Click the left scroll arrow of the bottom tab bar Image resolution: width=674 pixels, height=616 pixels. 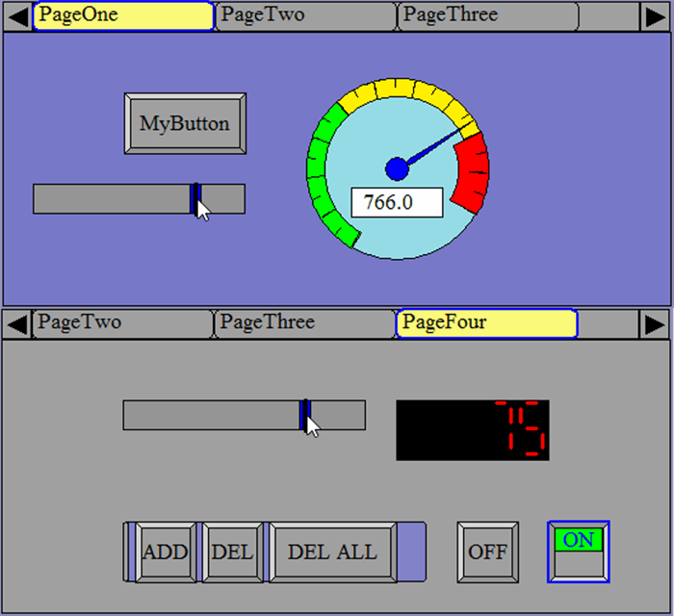[16, 324]
